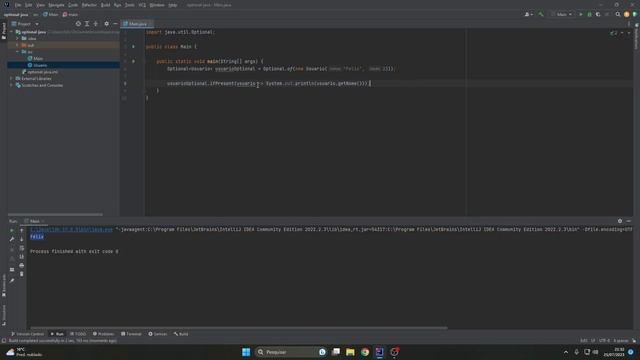Collapse the src folder in project tree
Viewport: 640px width, 360px height.
[18, 52]
